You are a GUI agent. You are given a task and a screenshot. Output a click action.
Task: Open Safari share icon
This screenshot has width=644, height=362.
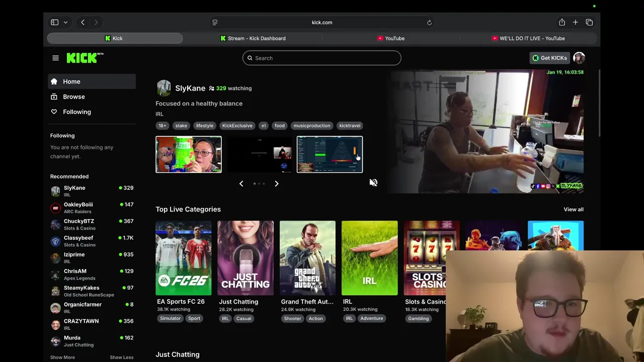click(562, 22)
